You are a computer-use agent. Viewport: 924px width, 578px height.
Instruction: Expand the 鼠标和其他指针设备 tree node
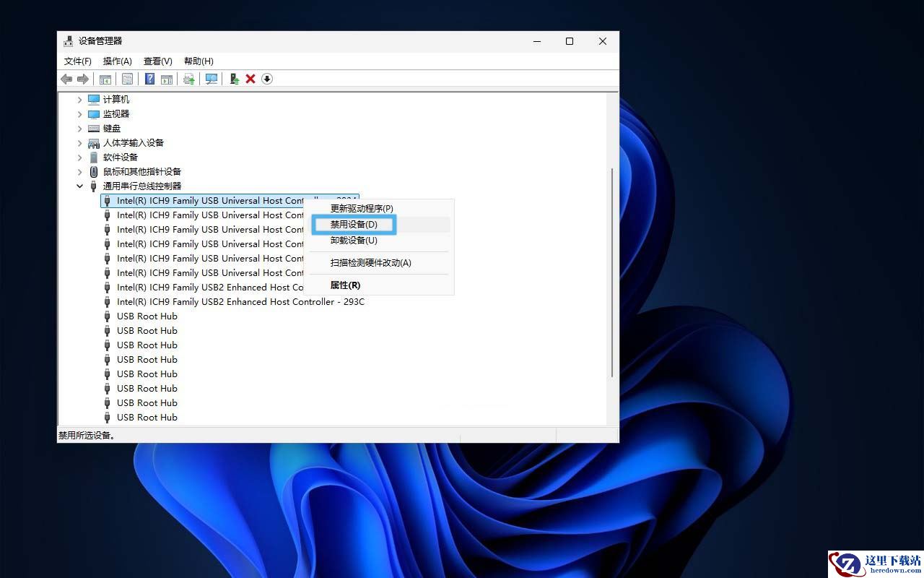click(x=79, y=171)
